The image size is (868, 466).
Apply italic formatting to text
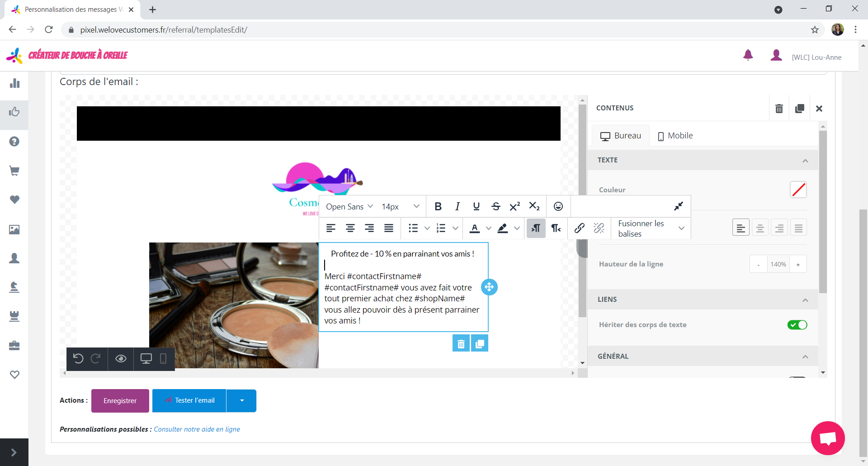(x=457, y=206)
